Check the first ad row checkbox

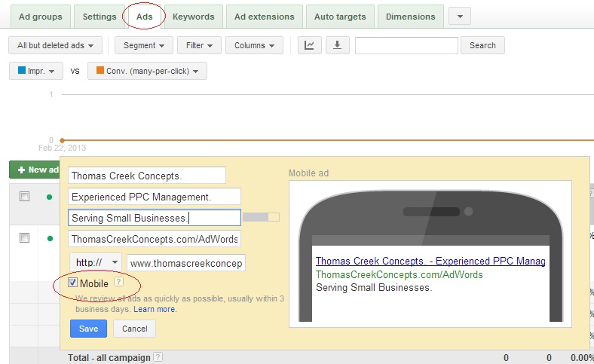click(x=25, y=196)
